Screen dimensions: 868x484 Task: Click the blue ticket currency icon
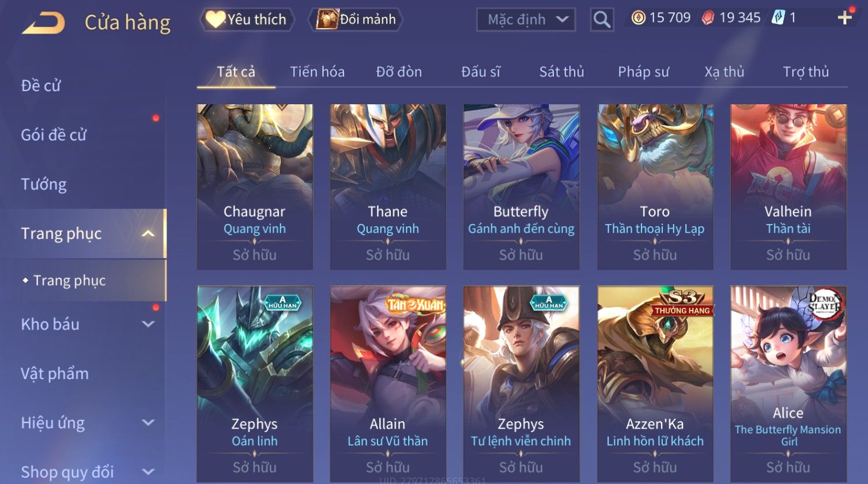(x=778, y=18)
